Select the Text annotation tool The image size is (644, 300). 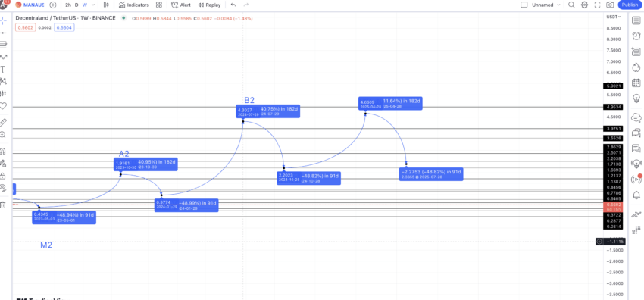[3, 69]
